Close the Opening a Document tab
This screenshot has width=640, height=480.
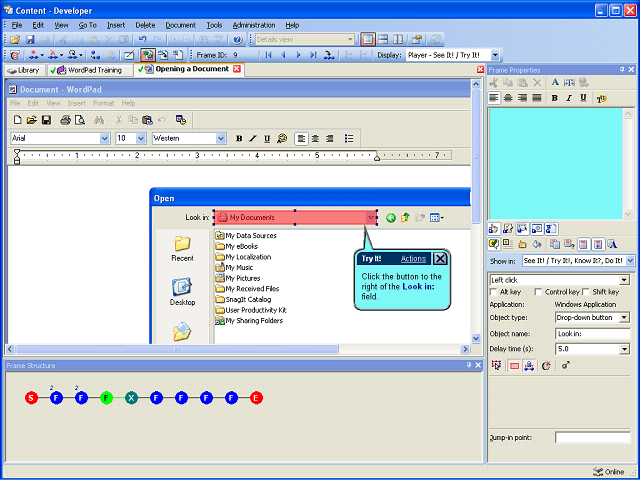237,69
